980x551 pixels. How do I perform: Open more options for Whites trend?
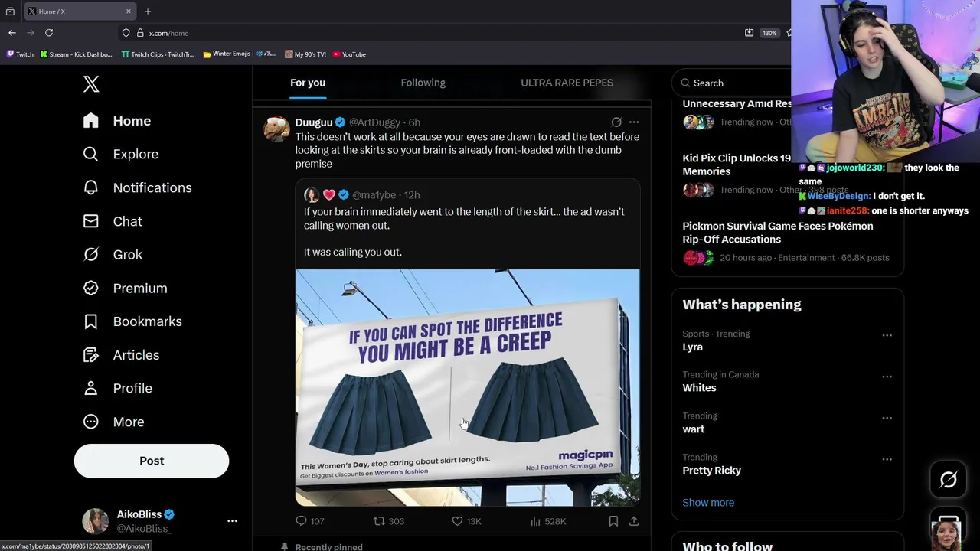click(x=887, y=377)
